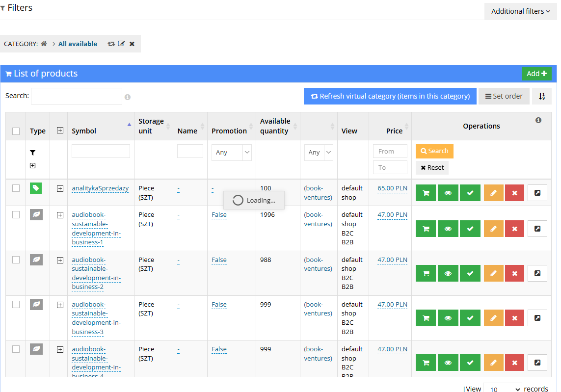
Task: Click the green tag type icon for analitykaSprzedazy
Action: pyautogui.click(x=36, y=188)
